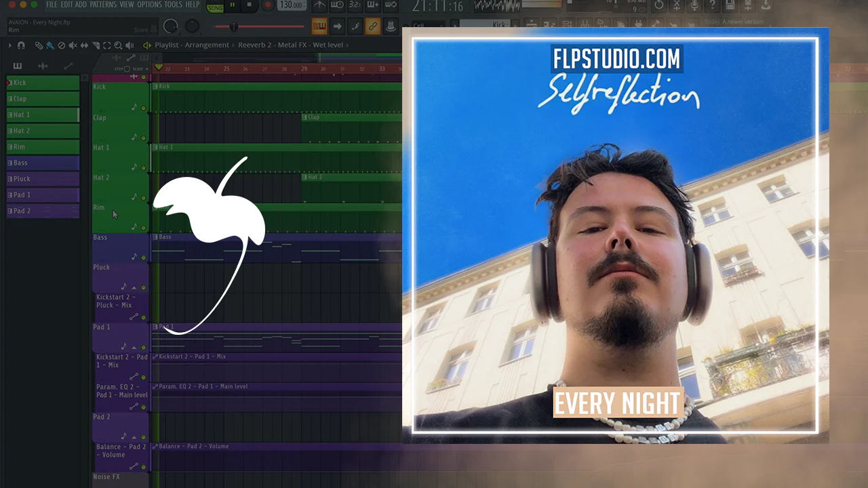Open the OPTIONS menu
The width and height of the screenshot is (868, 488).
pyautogui.click(x=150, y=5)
